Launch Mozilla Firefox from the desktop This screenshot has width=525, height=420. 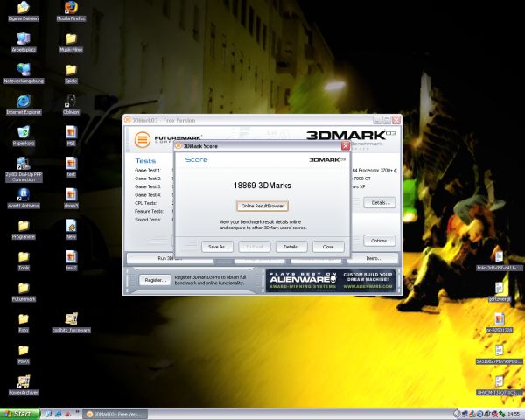pos(71,11)
